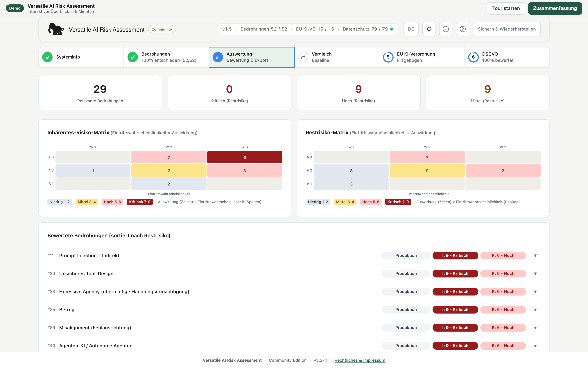Open the help question mark icon
This screenshot has width=588, height=368.
coord(462,29)
